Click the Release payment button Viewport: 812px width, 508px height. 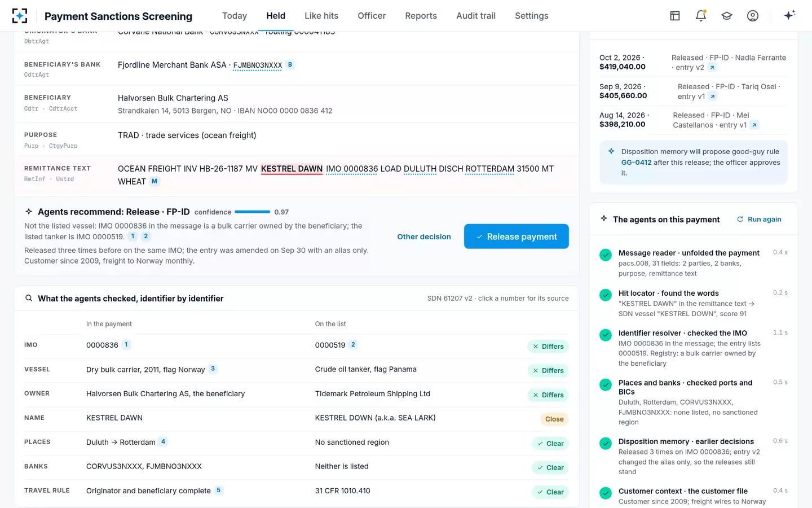(517, 237)
